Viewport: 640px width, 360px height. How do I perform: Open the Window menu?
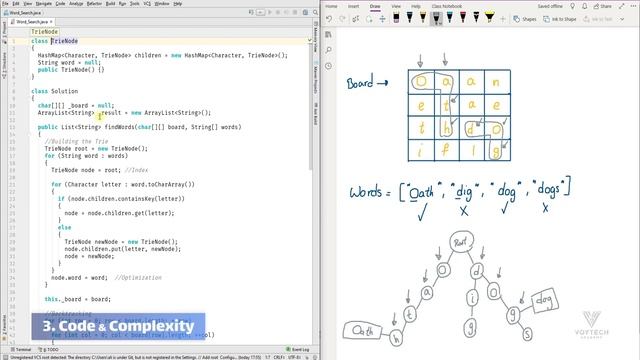(162, 4)
